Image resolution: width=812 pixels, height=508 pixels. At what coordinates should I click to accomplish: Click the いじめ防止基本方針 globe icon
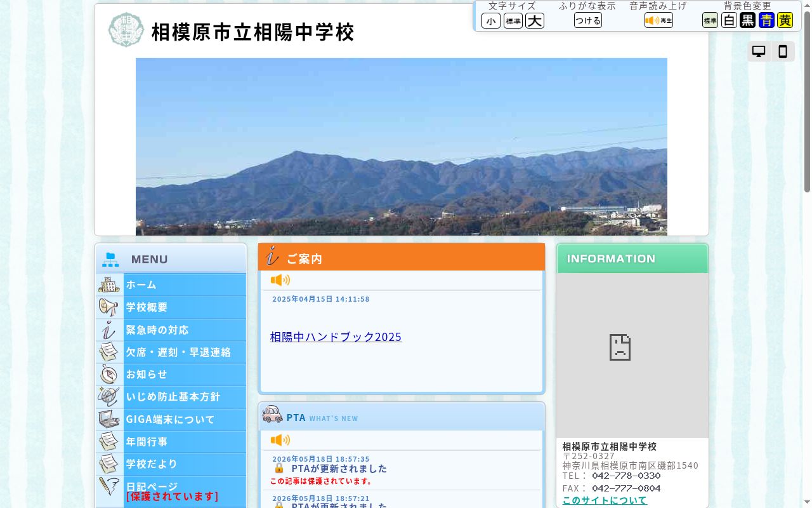[109, 397]
